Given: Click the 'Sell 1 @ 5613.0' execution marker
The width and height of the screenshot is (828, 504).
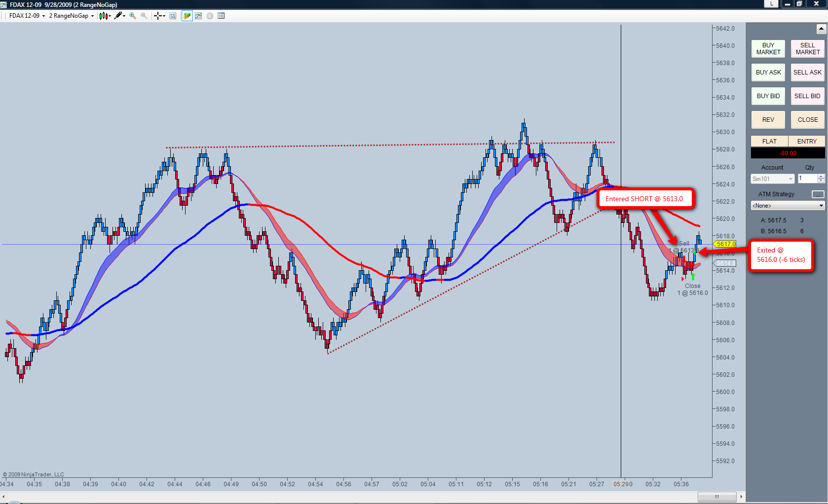Looking at the screenshot, I should coord(683,247).
